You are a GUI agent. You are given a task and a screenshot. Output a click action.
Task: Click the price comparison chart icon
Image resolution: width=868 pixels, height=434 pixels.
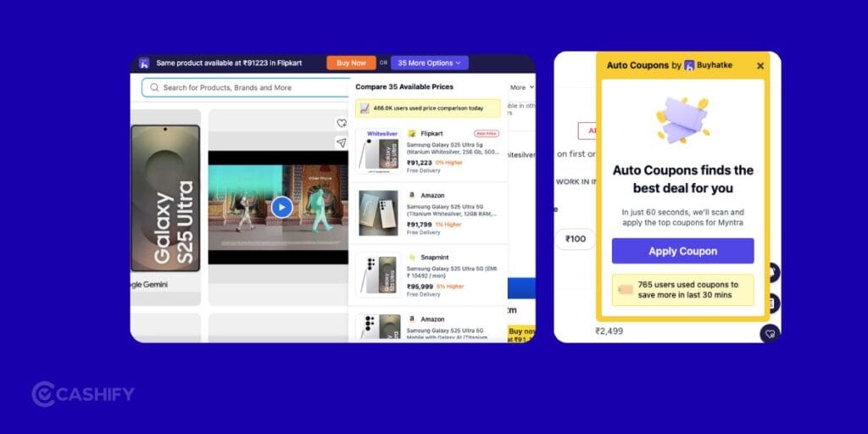pos(364,108)
